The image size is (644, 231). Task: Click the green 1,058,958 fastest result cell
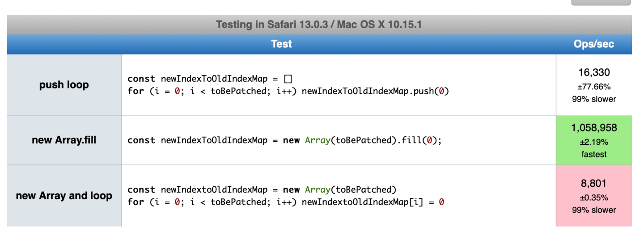[x=594, y=140]
